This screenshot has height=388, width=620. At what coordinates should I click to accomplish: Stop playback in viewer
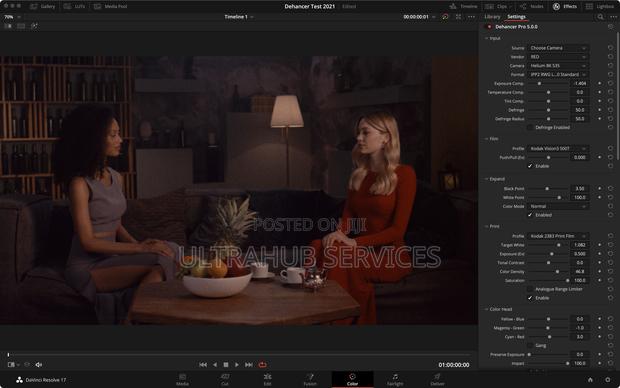point(226,365)
